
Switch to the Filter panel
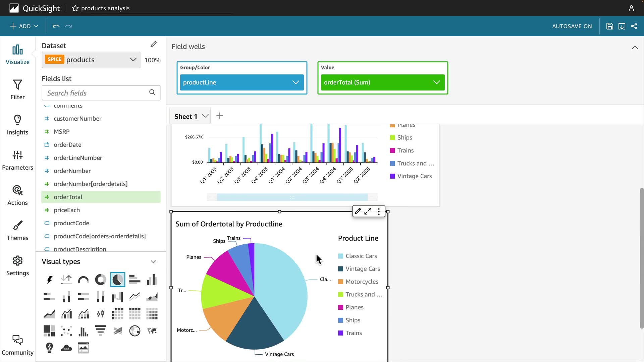(17, 89)
